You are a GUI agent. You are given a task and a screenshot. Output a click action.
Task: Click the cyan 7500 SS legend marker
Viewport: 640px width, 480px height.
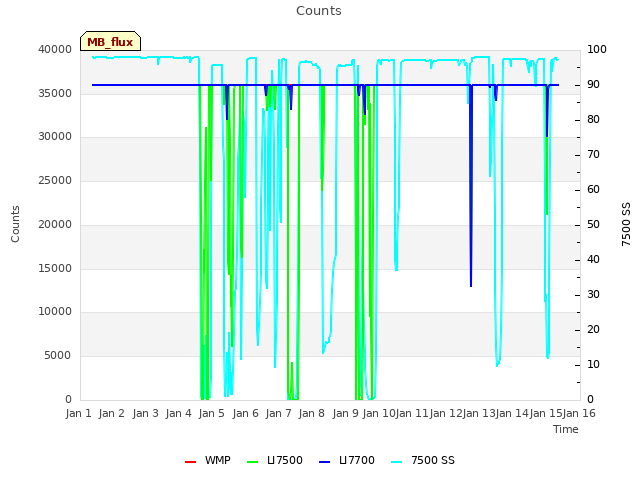(396, 462)
